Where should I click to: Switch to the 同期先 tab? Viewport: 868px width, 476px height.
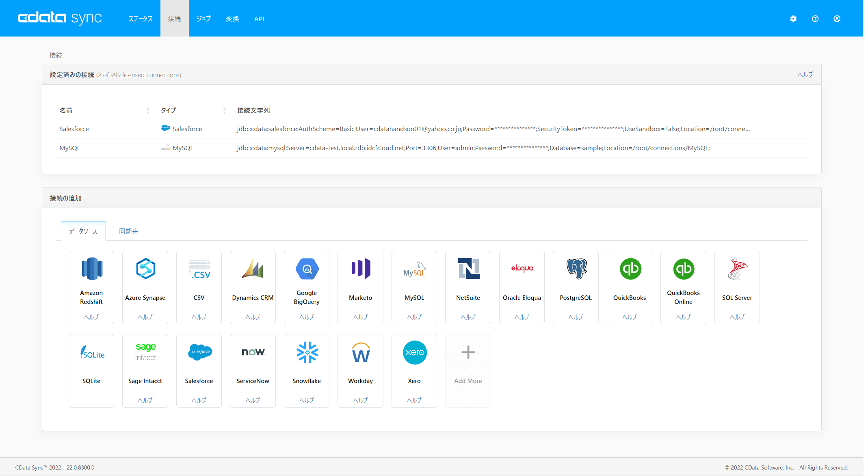(x=128, y=231)
